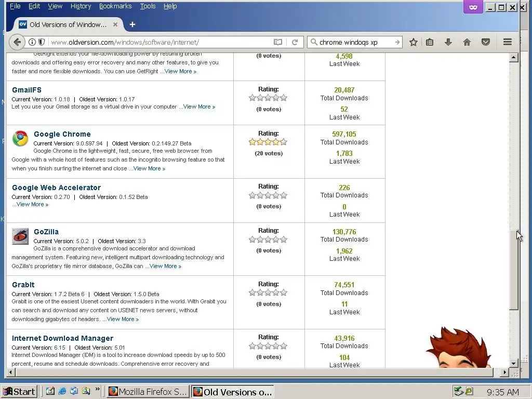This screenshot has height=399, width=532.
Task: Open the File menu
Action: point(15,6)
